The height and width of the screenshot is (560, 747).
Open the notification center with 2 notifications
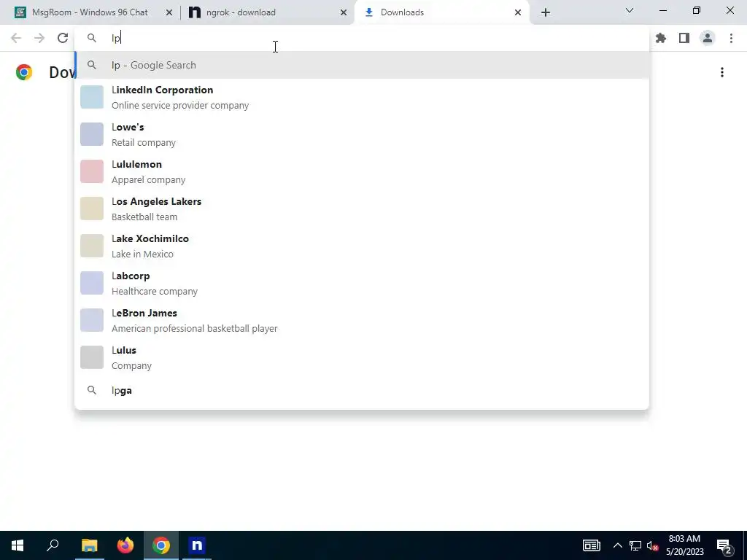724,546
